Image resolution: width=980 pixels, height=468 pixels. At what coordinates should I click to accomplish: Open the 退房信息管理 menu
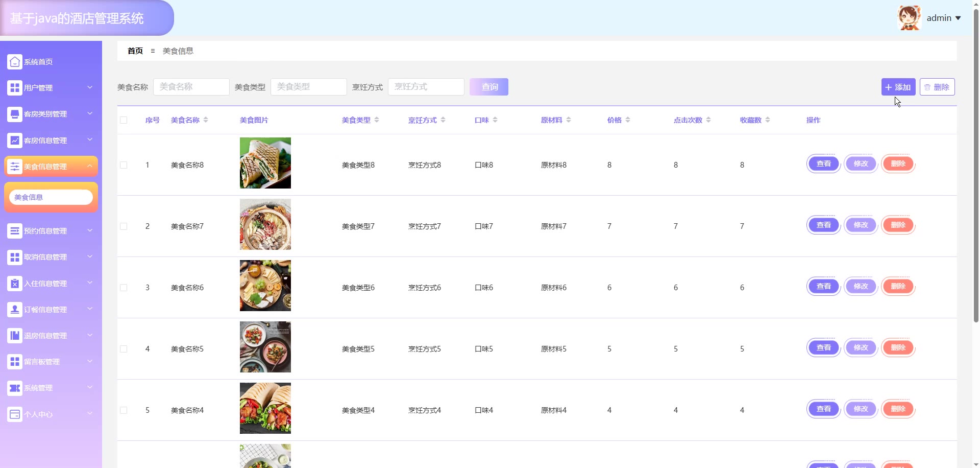coord(51,336)
